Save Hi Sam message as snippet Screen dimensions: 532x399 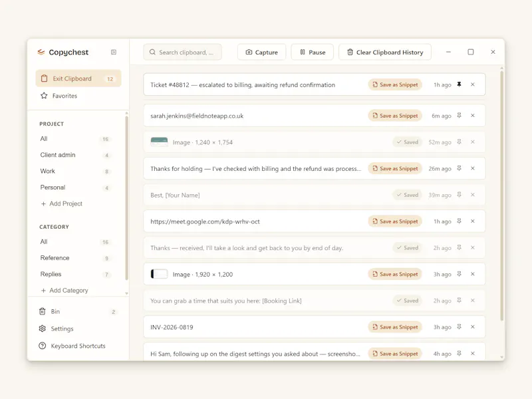coord(395,354)
